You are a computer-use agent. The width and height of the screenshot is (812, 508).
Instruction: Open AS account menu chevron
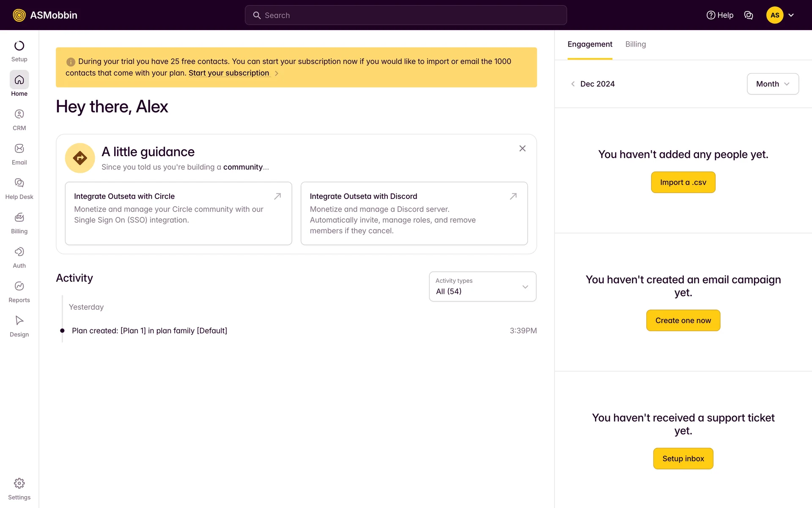[791, 15]
